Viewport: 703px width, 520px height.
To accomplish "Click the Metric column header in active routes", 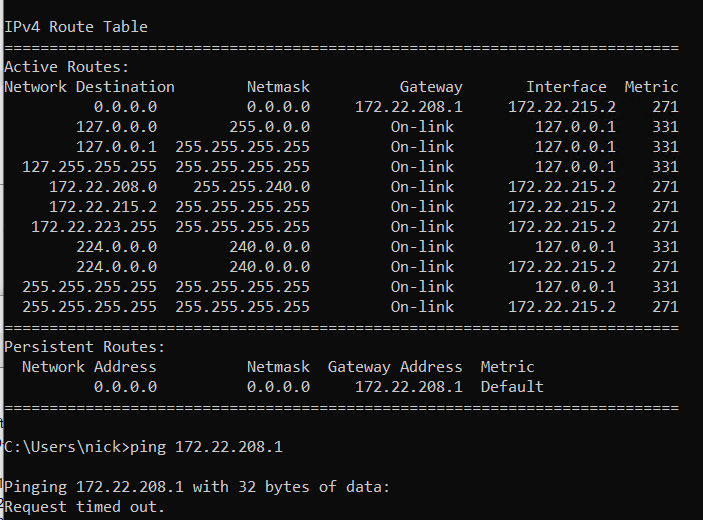I will (x=651, y=87).
